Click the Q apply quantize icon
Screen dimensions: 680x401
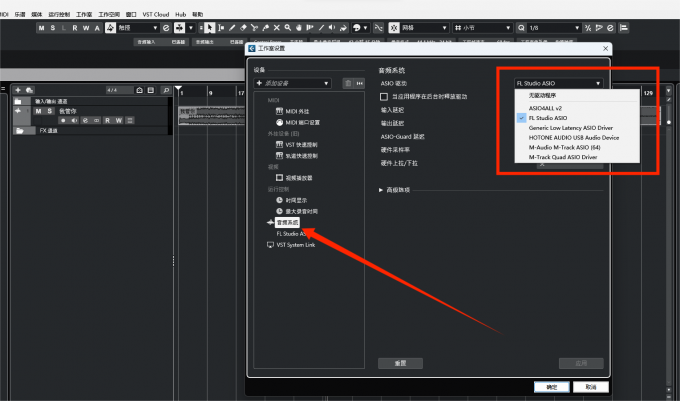pyautogui.click(x=521, y=28)
